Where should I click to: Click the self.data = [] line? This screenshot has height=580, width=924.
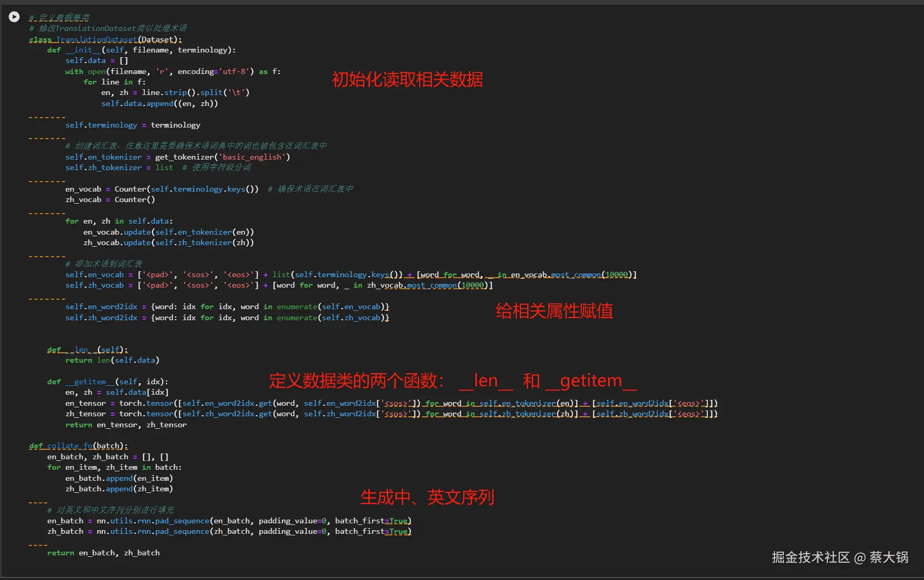97,60
